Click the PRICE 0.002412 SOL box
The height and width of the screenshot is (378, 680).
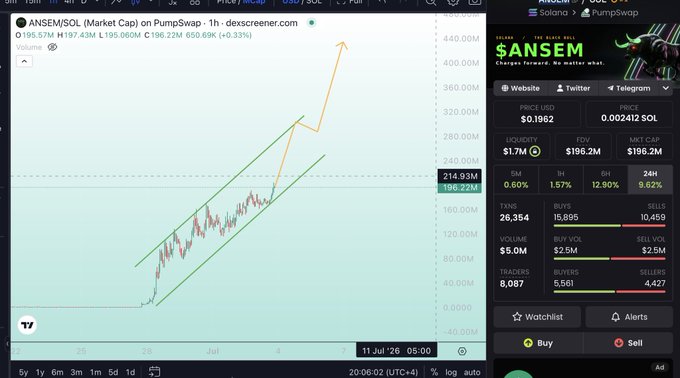[x=629, y=114]
